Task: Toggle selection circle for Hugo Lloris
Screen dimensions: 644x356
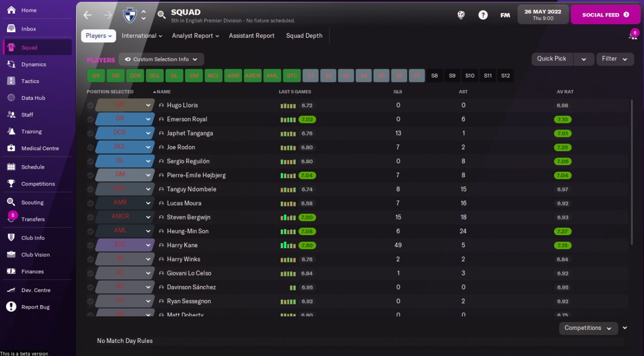Action: tap(90, 106)
